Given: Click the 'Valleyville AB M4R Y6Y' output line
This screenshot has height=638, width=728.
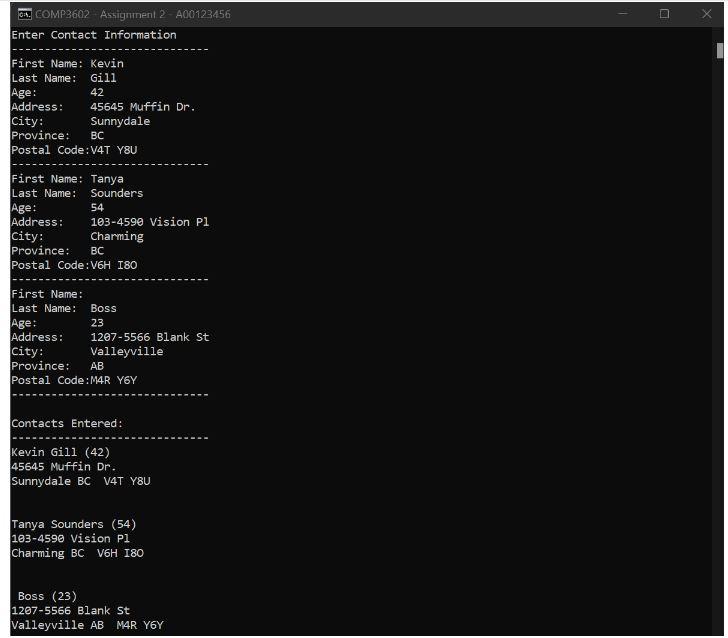Looking at the screenshot, I should pyautogui.click(x=87, y=625).
